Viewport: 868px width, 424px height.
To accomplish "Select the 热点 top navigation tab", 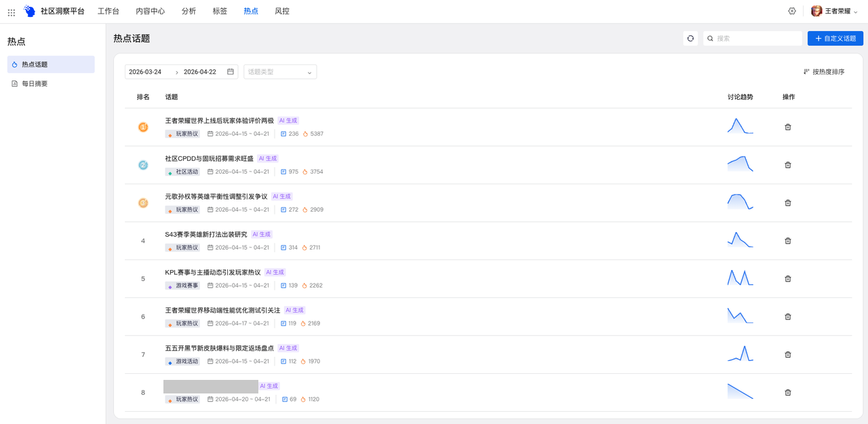I will click(251, 11).
